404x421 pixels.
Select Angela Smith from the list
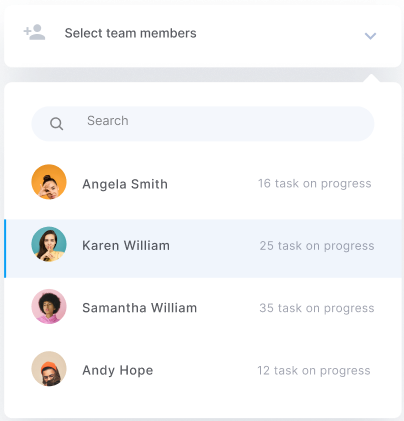203,184
